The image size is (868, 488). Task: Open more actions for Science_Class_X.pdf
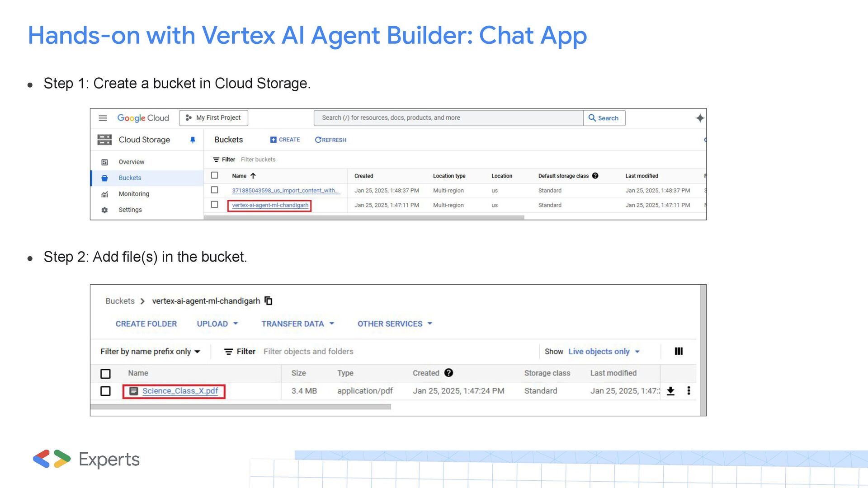(x=689, y=390)
